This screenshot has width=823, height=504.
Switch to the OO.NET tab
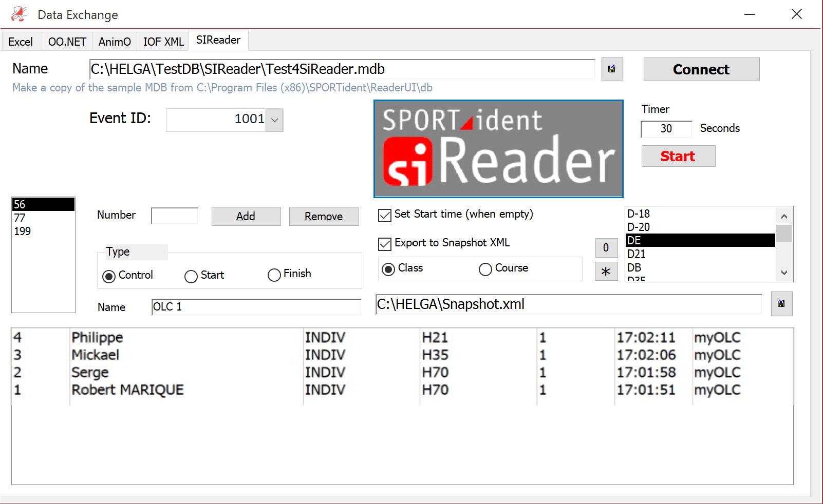pyautogui.click(x=67, y=42)
